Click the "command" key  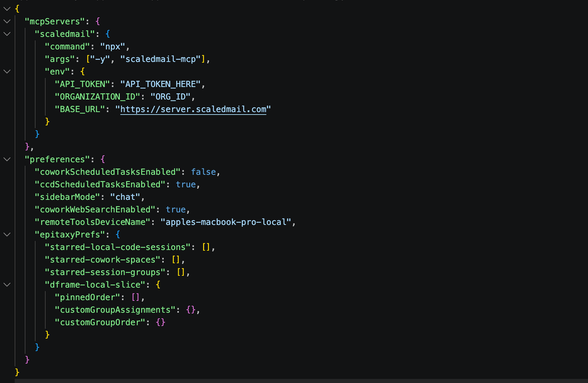pyautogui.click(x=67, y=47)
